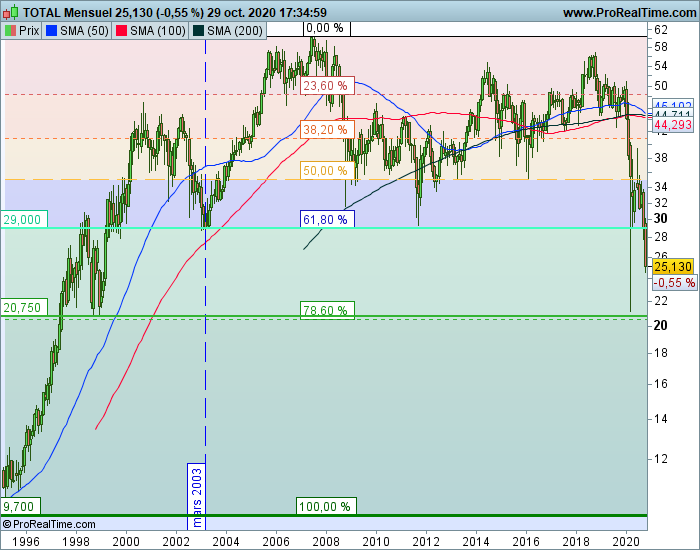Select the SMA (100) legend entry
Viewport: 700px width, 550px height.
150,31
